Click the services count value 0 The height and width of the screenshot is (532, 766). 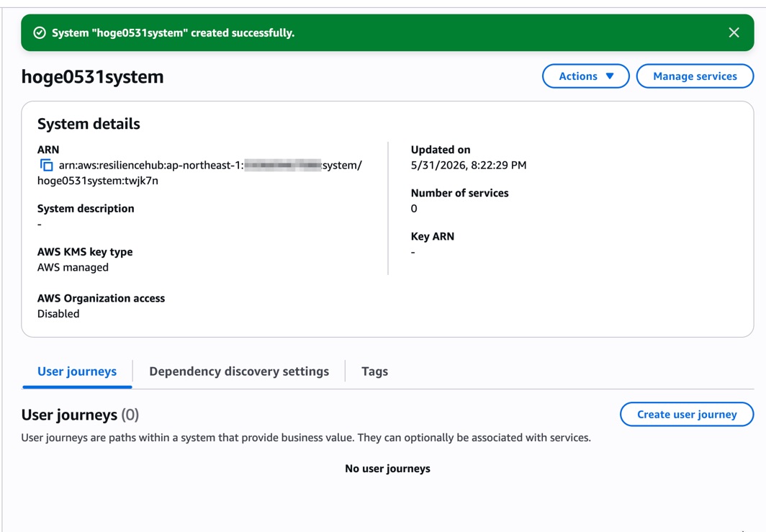[414, 209]
